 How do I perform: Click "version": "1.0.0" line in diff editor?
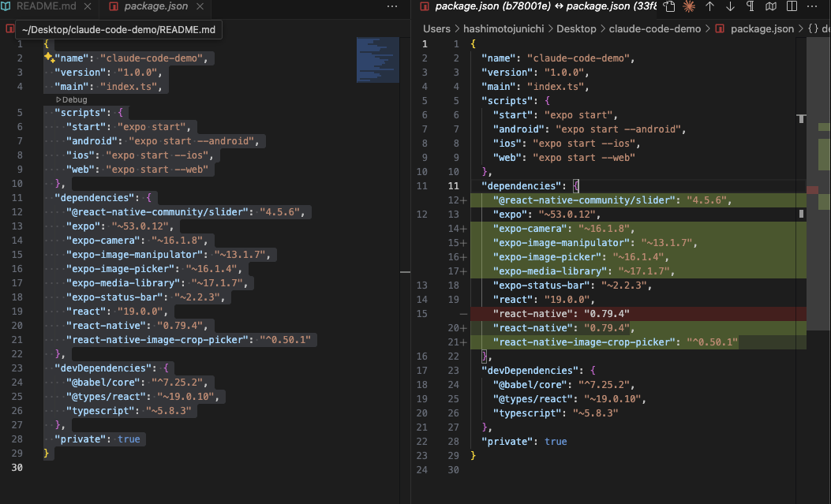535,73
